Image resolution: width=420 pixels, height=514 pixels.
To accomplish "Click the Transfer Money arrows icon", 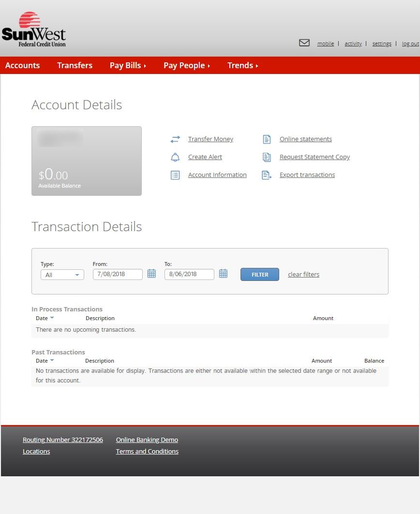I will 175,139.
